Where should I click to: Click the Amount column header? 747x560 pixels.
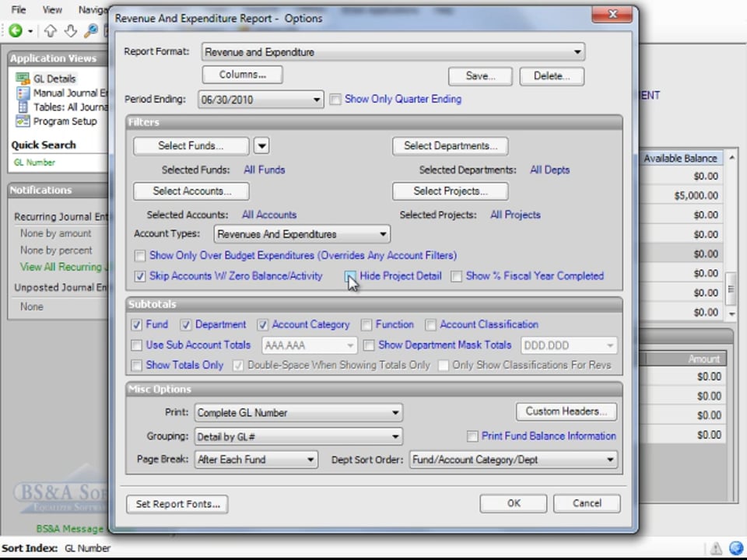click(x=686, y=359)
